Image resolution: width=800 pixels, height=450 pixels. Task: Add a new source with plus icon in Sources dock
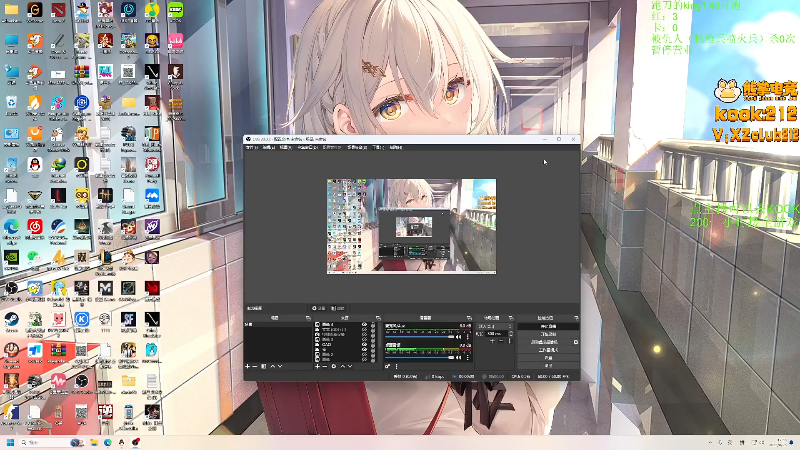317,366
